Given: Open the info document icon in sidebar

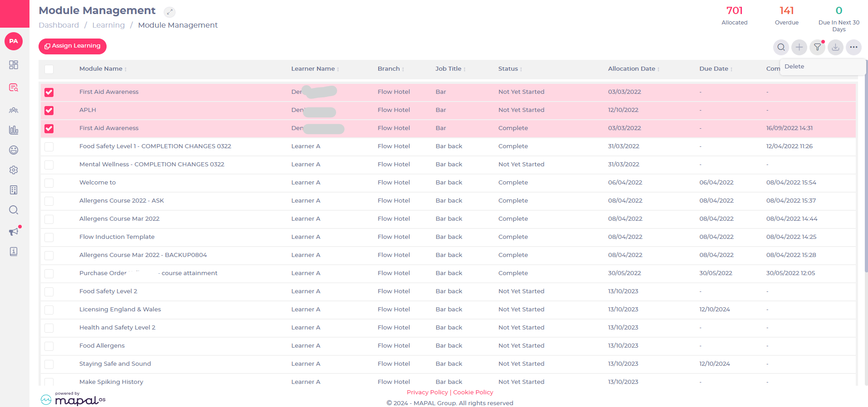Looking at the screenshot, I should pos(14,252).
